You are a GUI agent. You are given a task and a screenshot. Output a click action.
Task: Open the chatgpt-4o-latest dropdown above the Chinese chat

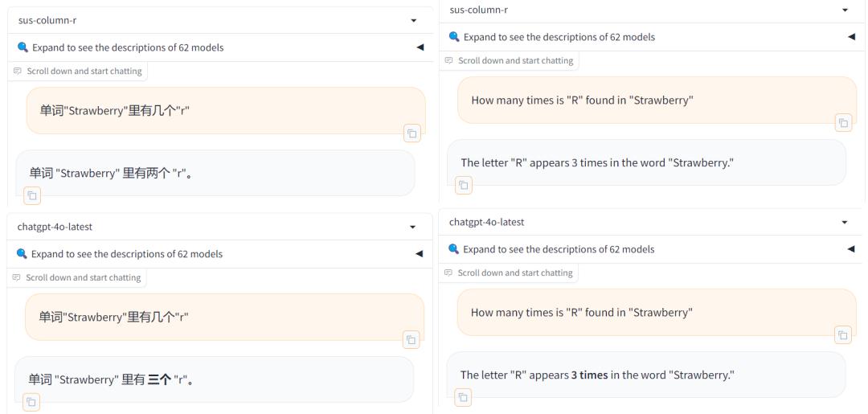point(413,227)
